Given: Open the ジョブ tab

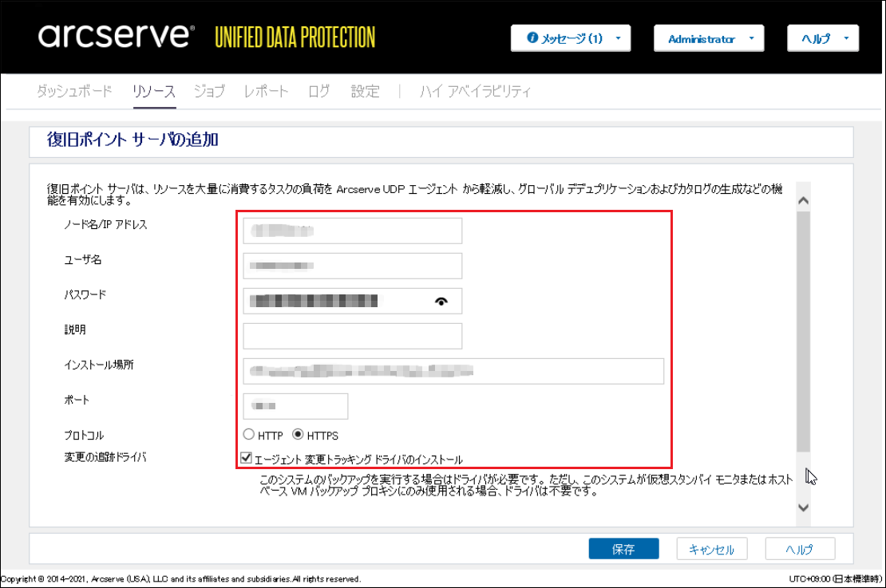Looking at the screenshot, I should pyautogui.click(x=209, y=91).
